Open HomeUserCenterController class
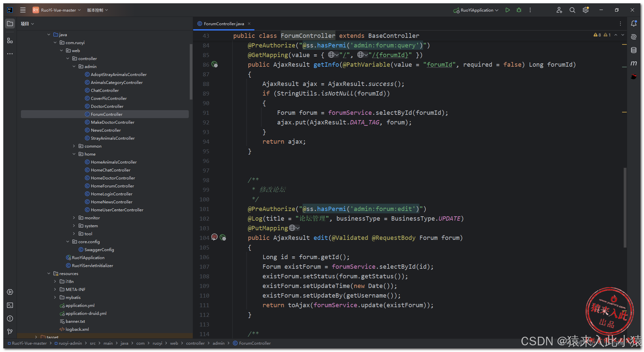Screen dimensions: 644x352 click(117, 210)
